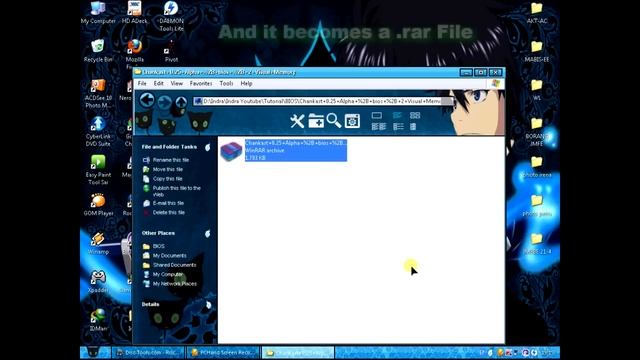Switch to Dno-Tools.com taskbar window

(148, 352)
